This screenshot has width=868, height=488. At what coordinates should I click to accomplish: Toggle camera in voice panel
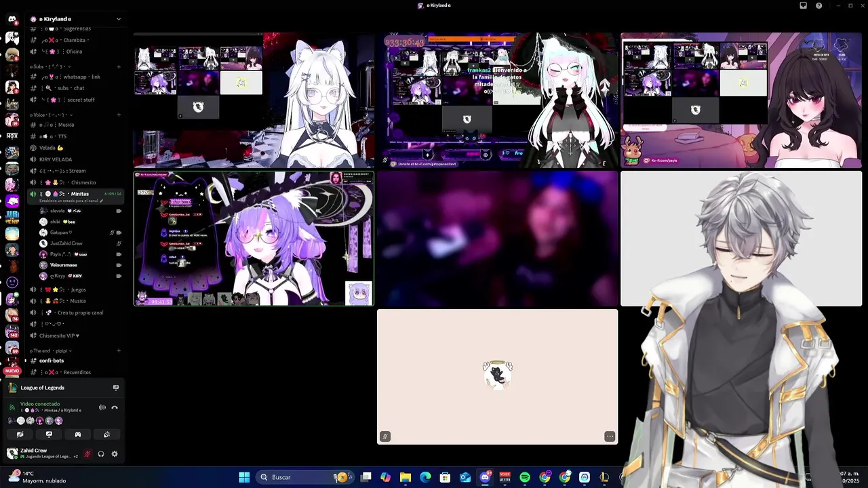(20, 434)
